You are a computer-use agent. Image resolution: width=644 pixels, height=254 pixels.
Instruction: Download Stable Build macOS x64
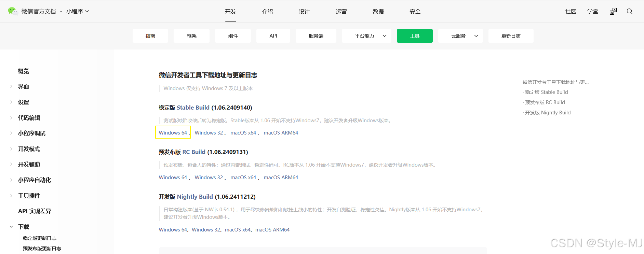point(243,132)
